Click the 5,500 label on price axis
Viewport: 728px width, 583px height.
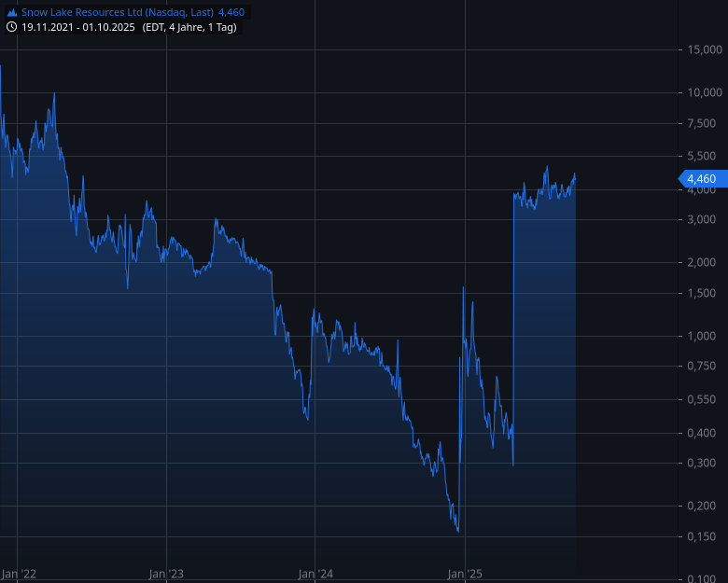702,156
